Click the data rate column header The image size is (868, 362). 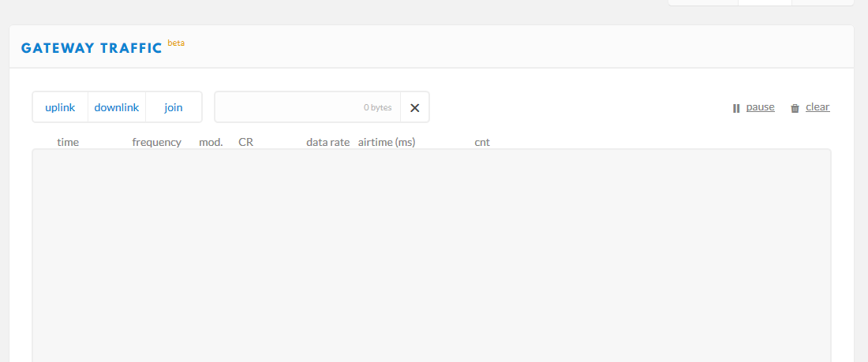click(328, 142)
